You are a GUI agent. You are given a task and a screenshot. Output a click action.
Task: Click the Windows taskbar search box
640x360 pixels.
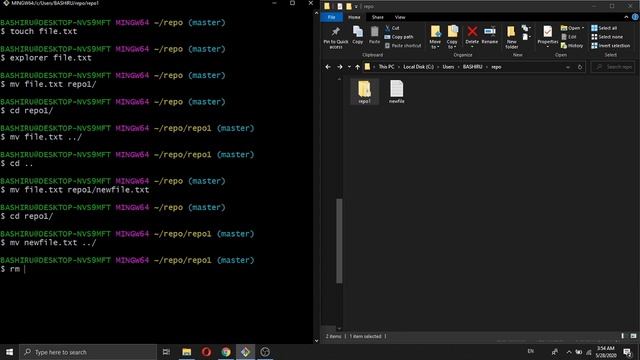coord(88,352)
